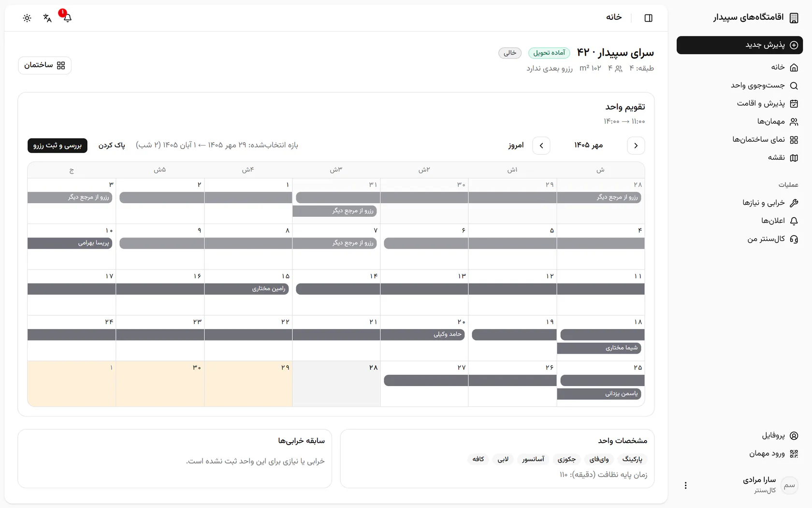Viewport: 812px width, 508px height.
Task: Open the user menu three-dots icon
Action: 685,485
